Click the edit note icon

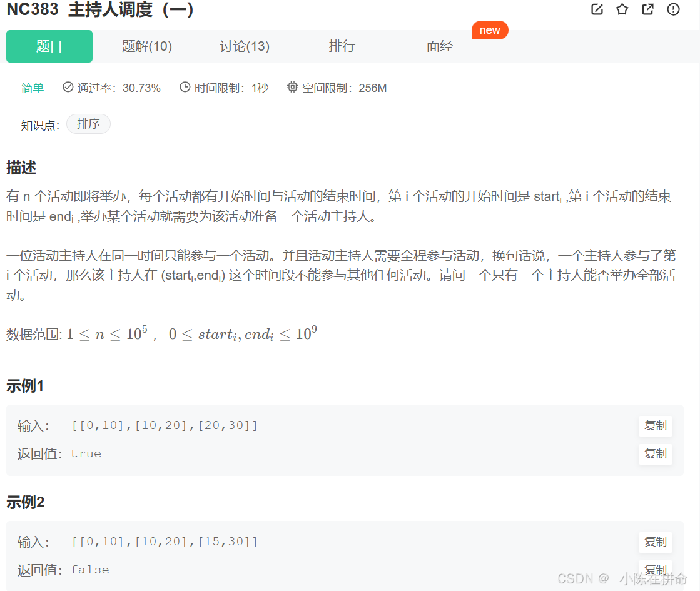[x=597, y=9]
